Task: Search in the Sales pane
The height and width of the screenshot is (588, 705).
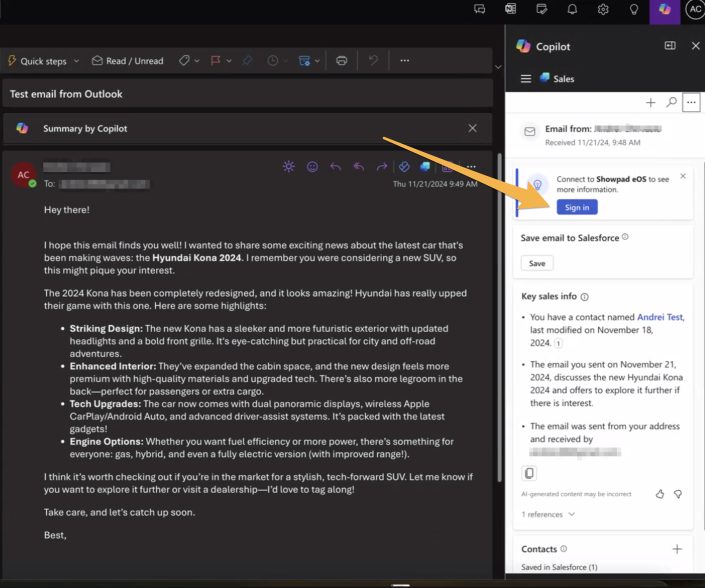Action: 671,103
